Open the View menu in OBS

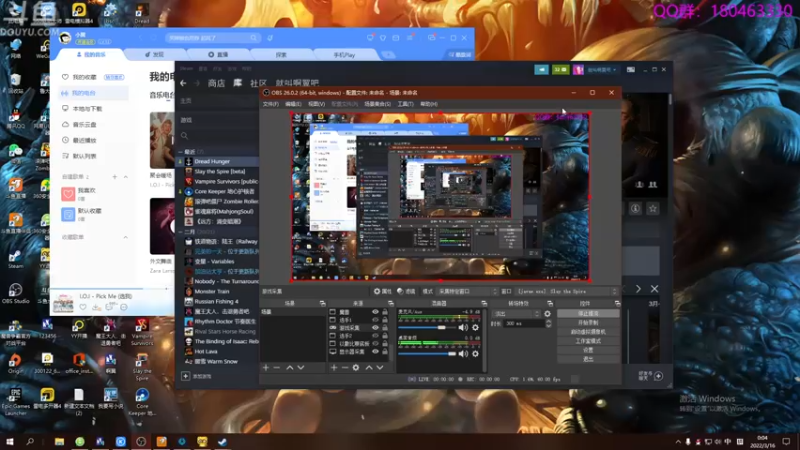pyautogui.click(x=316, y=104)
